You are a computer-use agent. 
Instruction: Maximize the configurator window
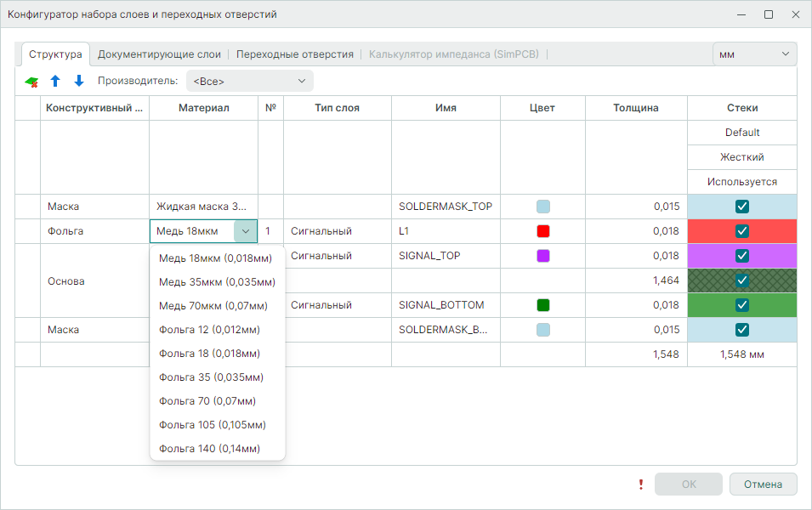(x=769, y=14)
